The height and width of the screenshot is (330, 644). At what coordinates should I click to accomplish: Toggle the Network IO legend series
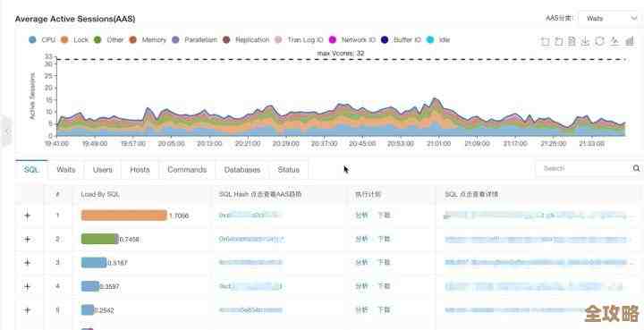tap(352, 40)
